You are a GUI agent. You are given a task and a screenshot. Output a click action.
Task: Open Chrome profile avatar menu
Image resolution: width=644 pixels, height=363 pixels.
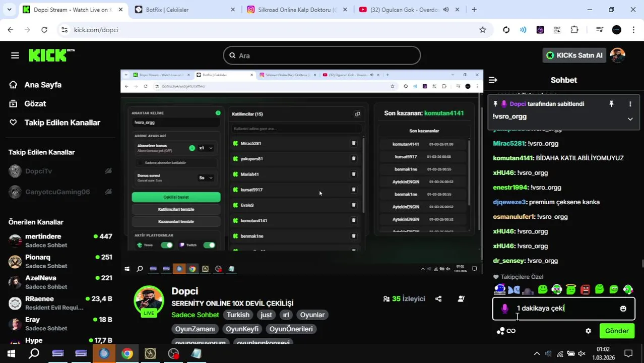617,30
